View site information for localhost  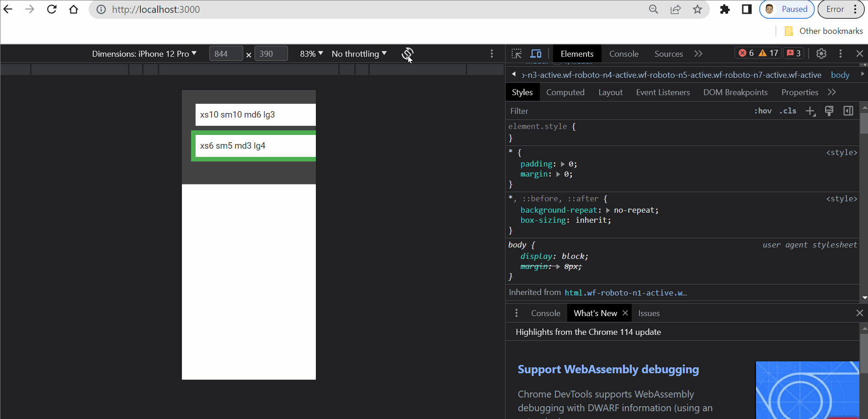tap(101, 9)
